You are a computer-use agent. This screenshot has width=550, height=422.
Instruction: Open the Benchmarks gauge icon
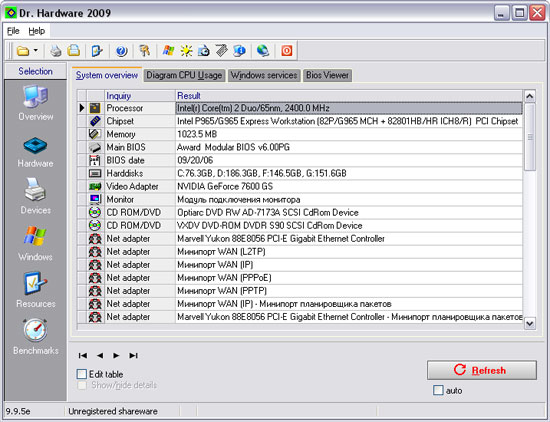pyautogui.click(x=35, y=330)
